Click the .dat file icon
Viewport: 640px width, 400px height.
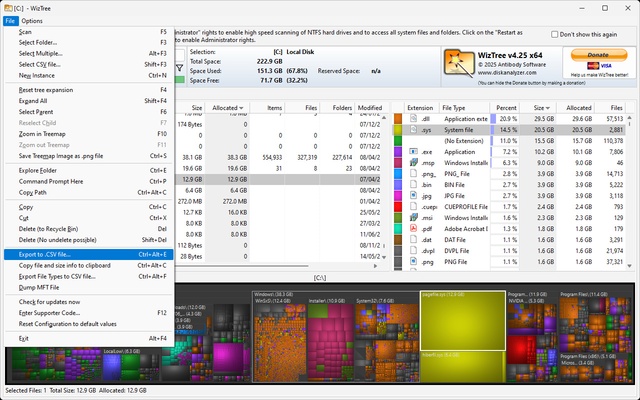(413, 240)
